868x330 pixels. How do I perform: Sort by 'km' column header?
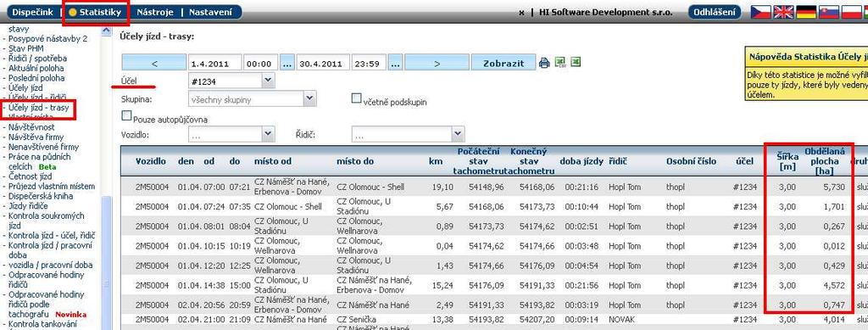point(436,161)
